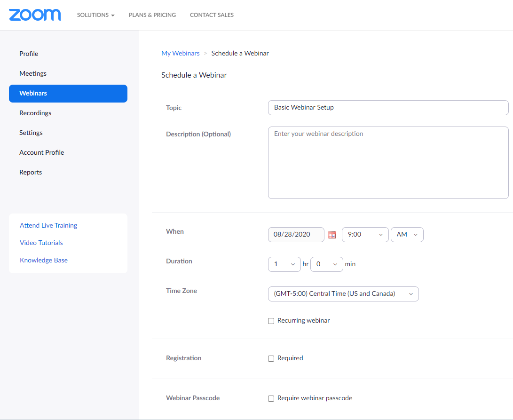Go to Plans & Pricing
Viewport: 513px width, 420px height.
[x=152, y=15]
